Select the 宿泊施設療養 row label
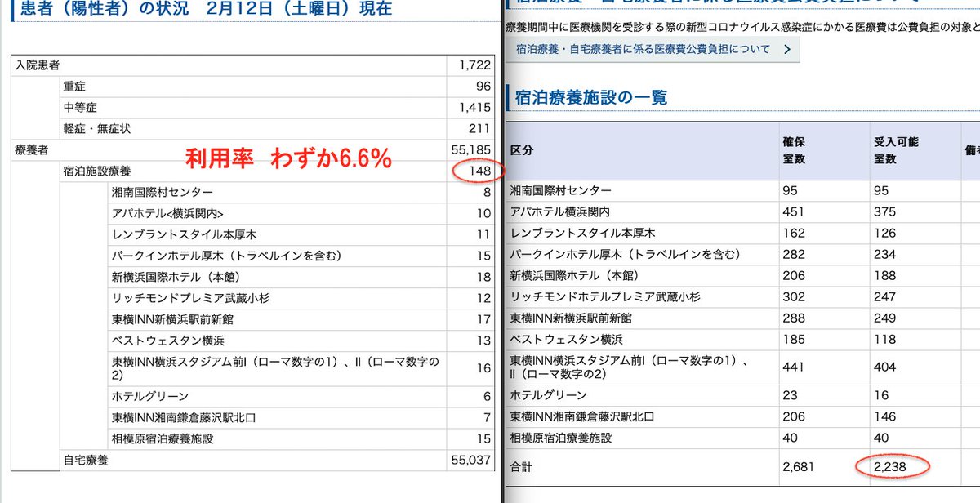 (97, 171)
